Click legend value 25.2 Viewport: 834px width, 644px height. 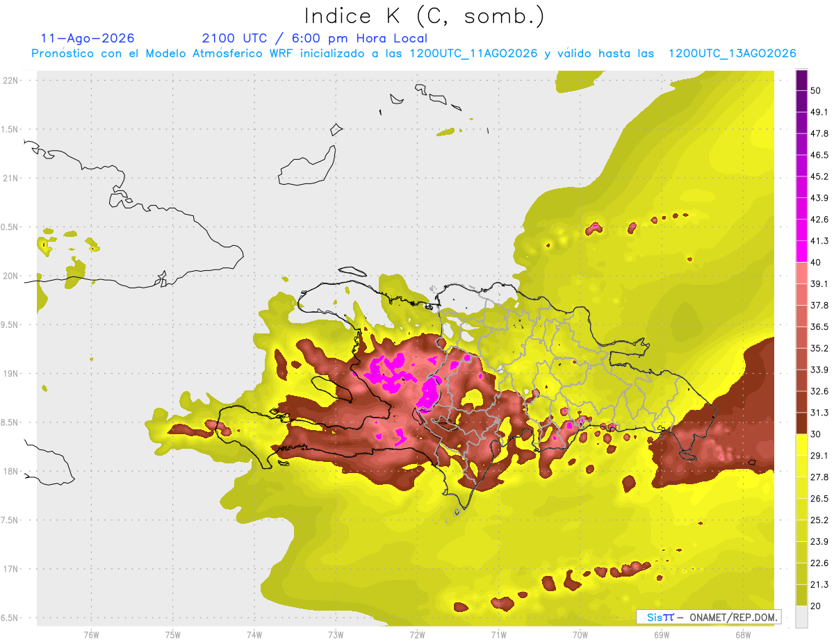[x=819, y=520]
